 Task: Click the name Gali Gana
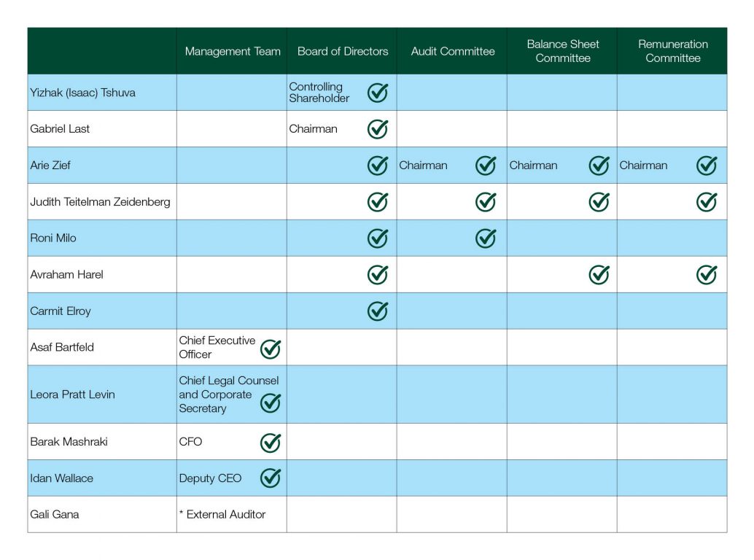pyautogui.click(x=55, y=514)
